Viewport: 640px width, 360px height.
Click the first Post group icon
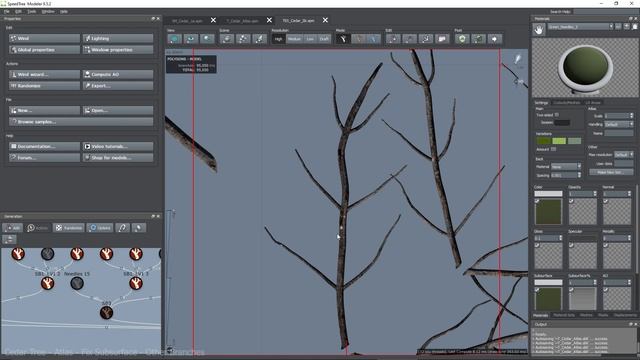tap(462, 39)
